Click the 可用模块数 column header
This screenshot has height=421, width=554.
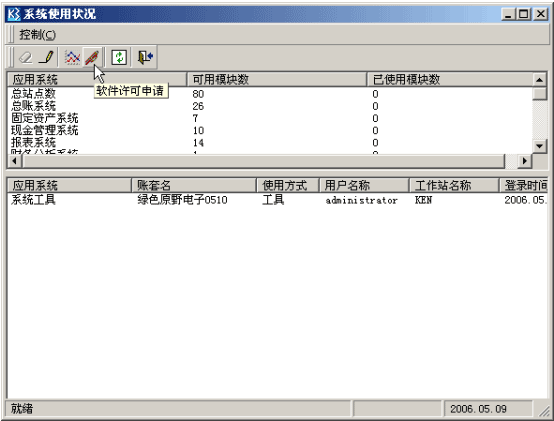pyautogui.click(x=277, y=79)
